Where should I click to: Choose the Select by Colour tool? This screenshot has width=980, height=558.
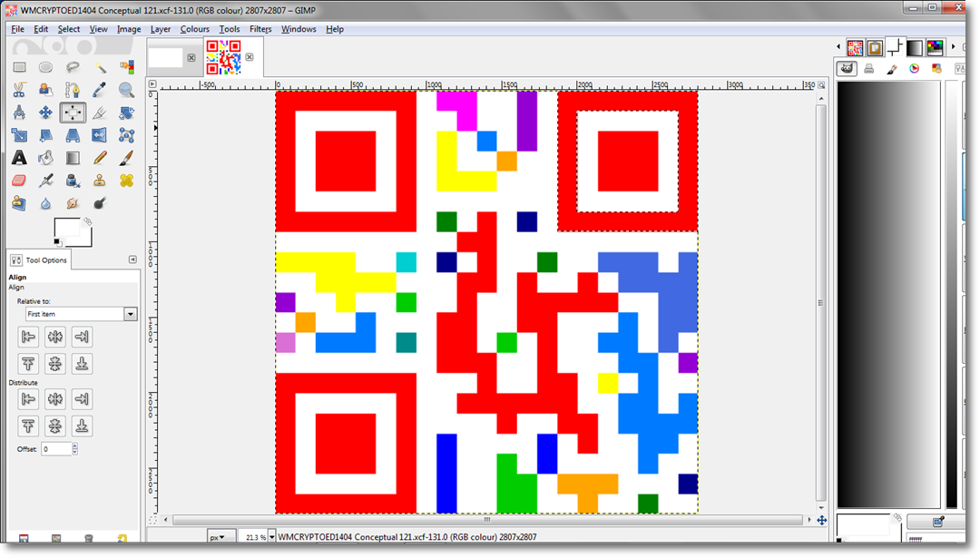126,67
